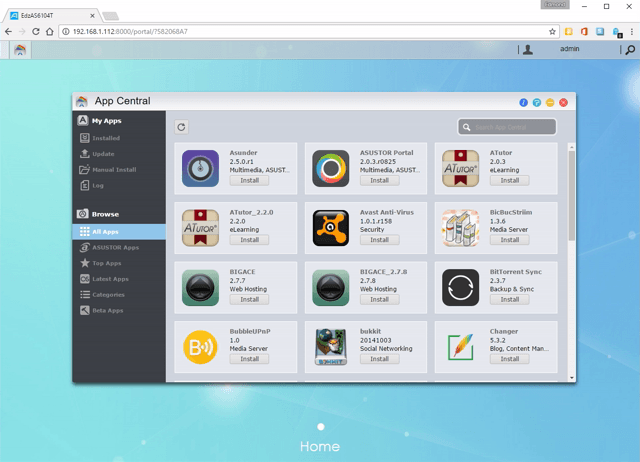Install Asunder
This screenshot has height=462, width=640.
click(x=249, y=180)
